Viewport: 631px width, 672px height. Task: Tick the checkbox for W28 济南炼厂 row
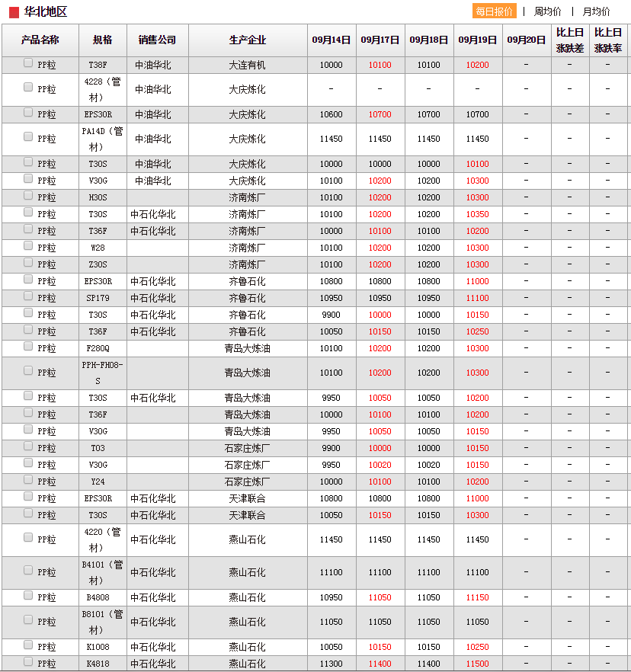[28, 245]
